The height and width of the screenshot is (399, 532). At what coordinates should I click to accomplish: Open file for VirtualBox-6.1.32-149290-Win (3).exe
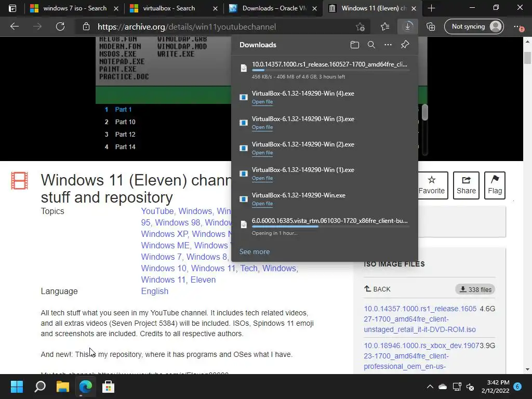[262, 127]
